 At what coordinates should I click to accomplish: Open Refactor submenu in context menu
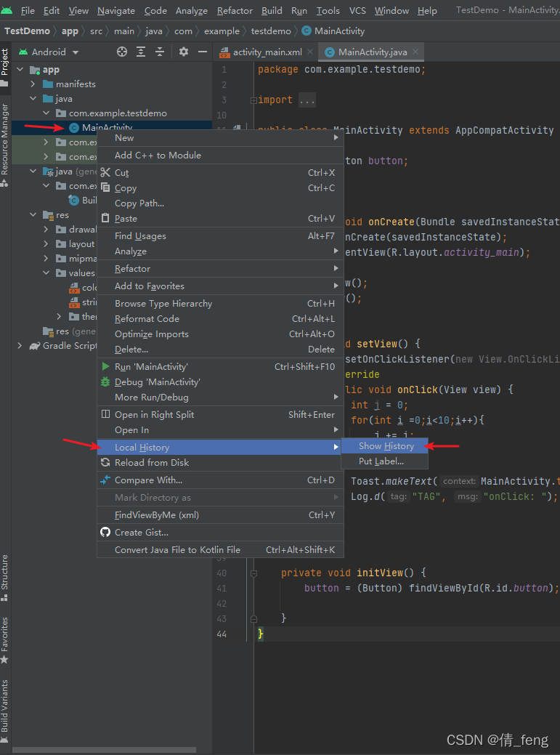coord(220,269)
